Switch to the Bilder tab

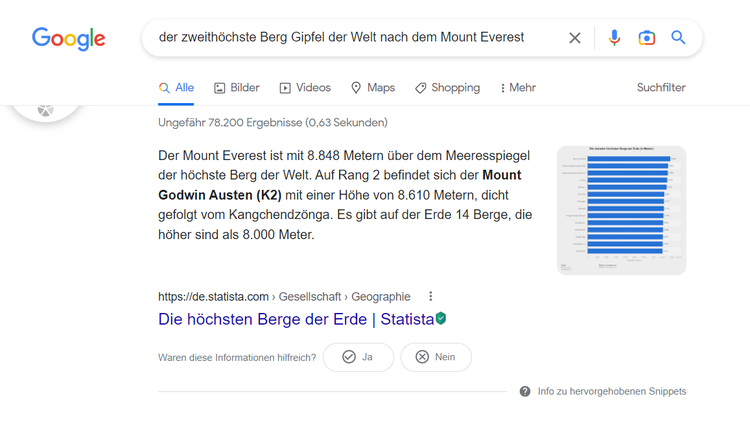coord(237,88)
